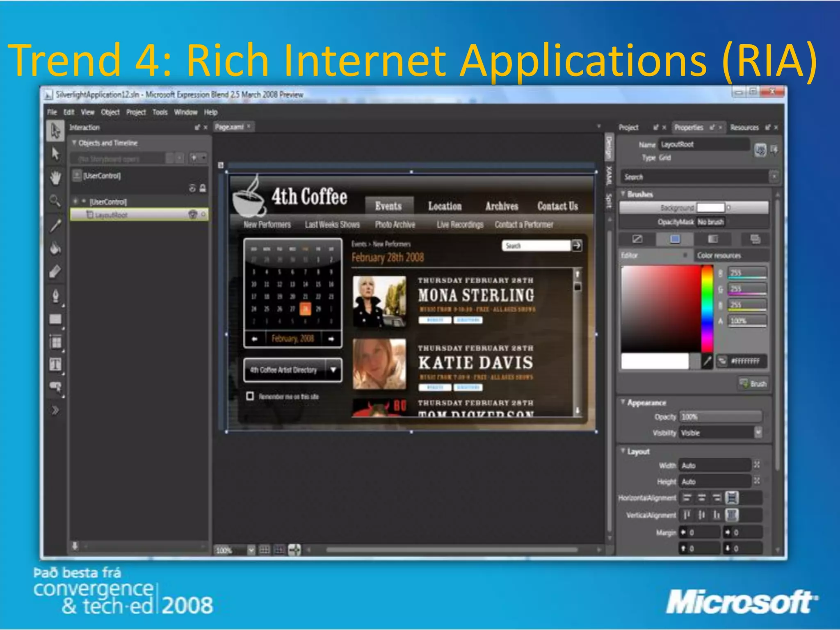840x630 pixels.
Task: Click the Background brush white swatch
Action: [711, 208]
